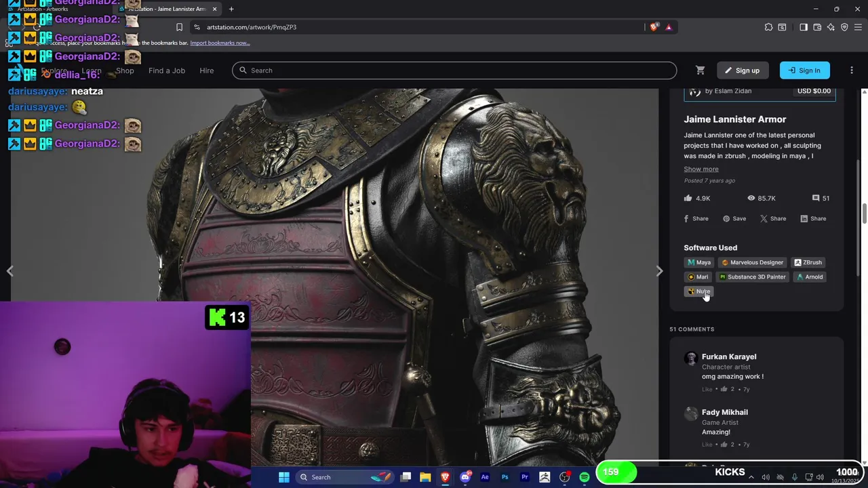The image size is (868, 488).
Task: Open ZBrush from the taskbar
Action: click(545, 477)
